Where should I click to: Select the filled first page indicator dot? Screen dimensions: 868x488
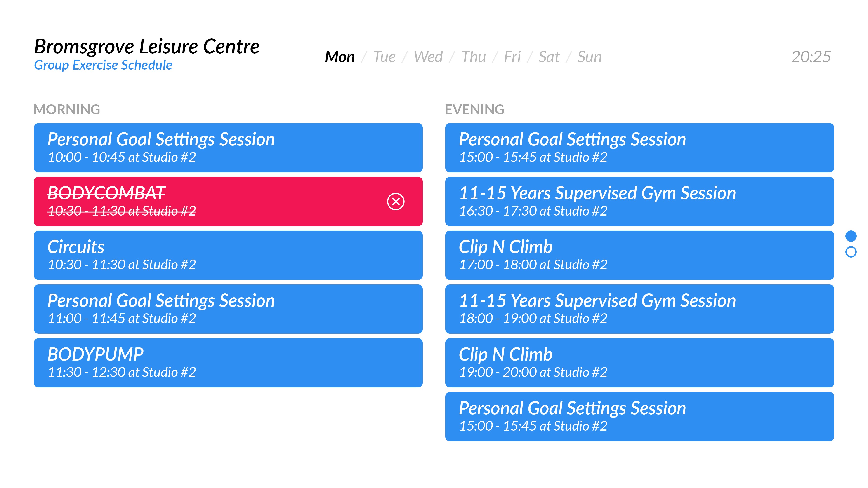point(851,236)
